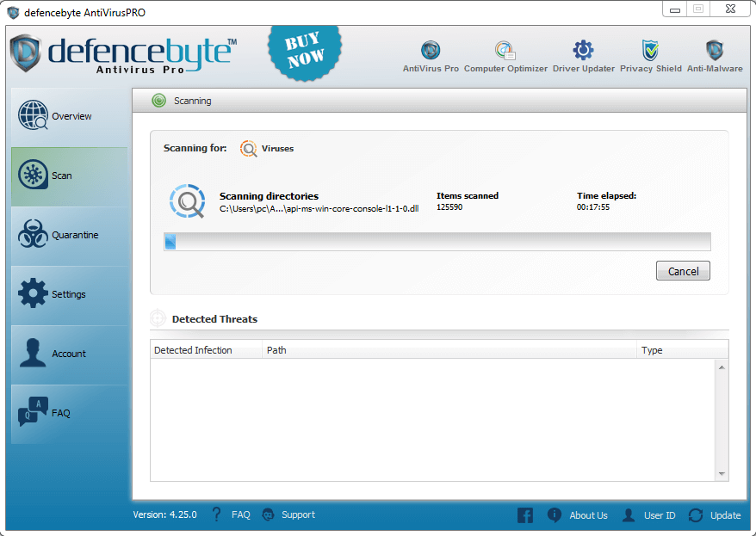Click the Detected Threats heading

pyautogui.click(x=214, y=319)
